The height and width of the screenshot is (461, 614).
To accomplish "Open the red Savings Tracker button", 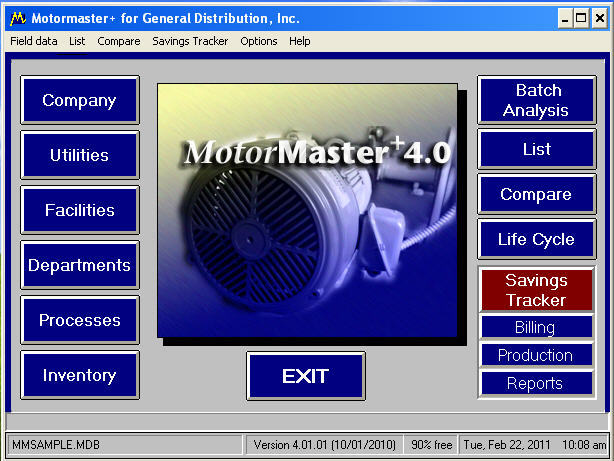I will (537, 290).
